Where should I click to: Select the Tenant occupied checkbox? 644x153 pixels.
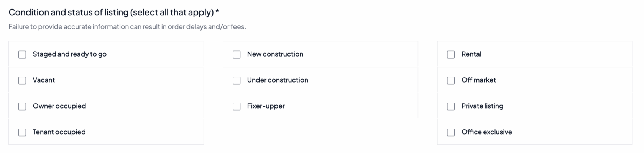[x=22, y=132]
